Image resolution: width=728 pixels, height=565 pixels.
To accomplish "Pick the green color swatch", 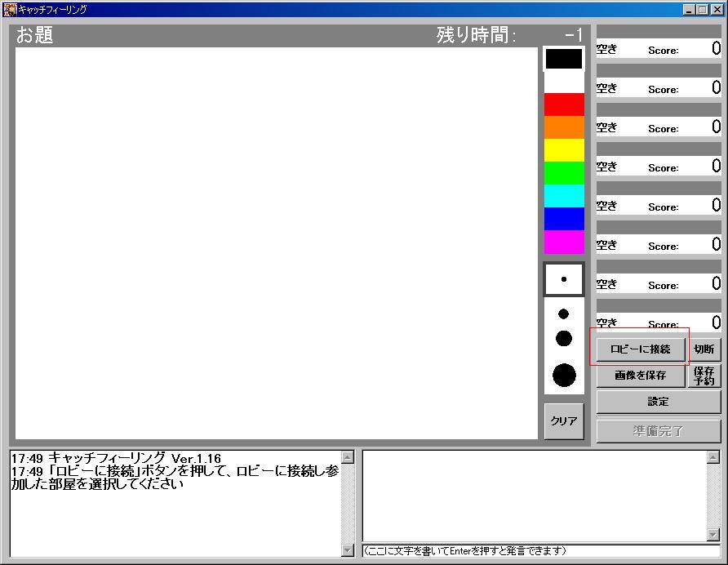I will 564,173.
